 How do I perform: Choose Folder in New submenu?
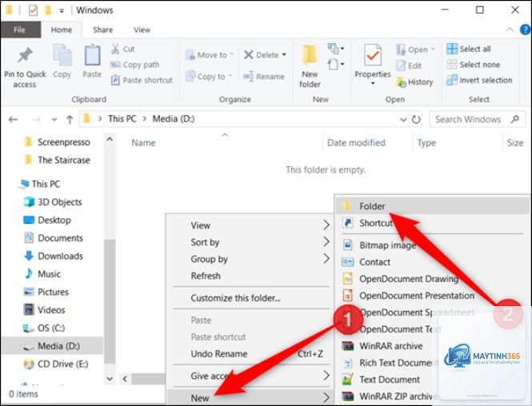tap(434, 205)
